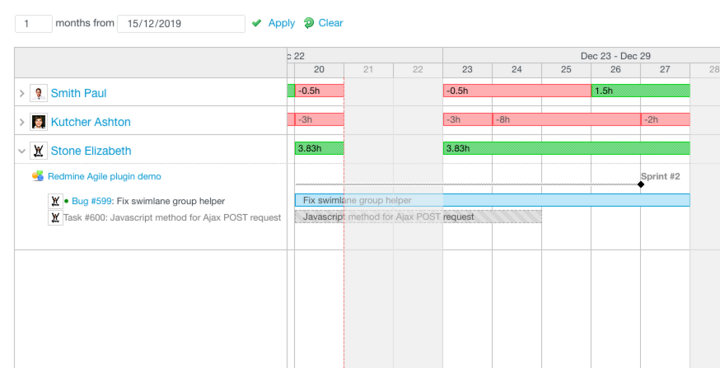Click Kutcher Ashton's -2h workload bar
The width and height of the screenshot is (720, 368).
(665, 119)
